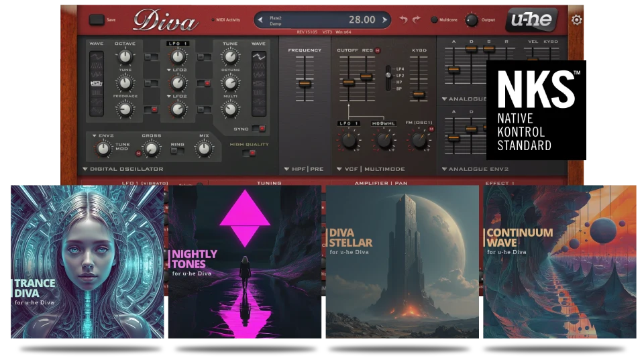Open the Trance Diva preset pack thumbnail

click(x=88, y=263)
